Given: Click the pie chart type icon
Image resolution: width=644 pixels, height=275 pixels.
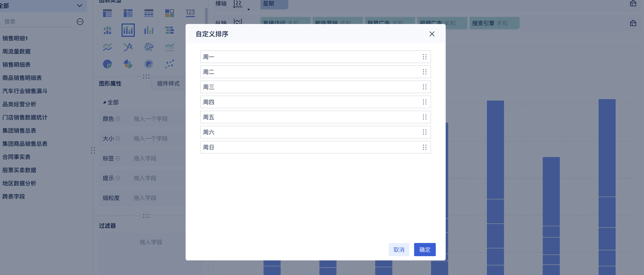Looking at the screenshot, I should click(107, 64).
